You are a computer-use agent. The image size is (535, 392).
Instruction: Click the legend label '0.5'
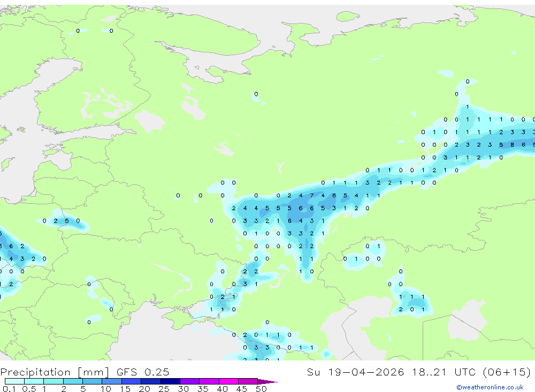(x=29, y=389)
